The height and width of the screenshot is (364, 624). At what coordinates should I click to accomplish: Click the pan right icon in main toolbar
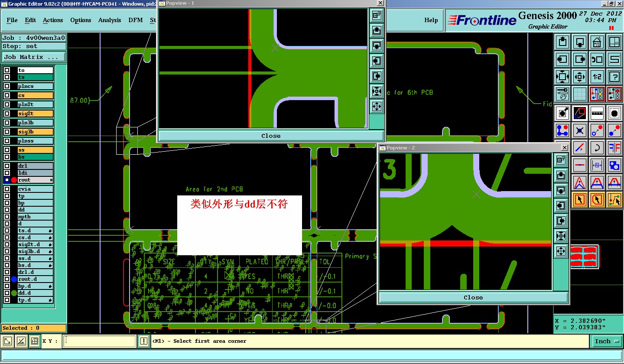point(580,60)
